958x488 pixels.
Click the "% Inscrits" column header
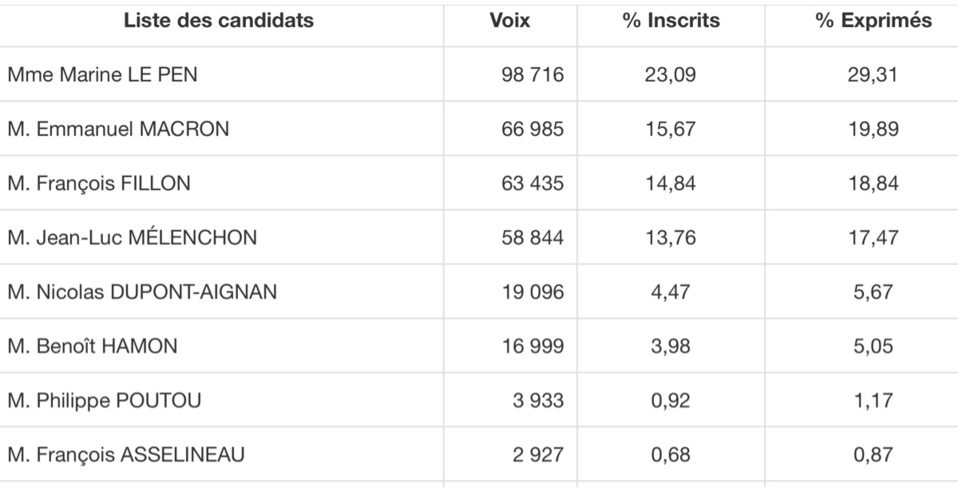point(672,21)
